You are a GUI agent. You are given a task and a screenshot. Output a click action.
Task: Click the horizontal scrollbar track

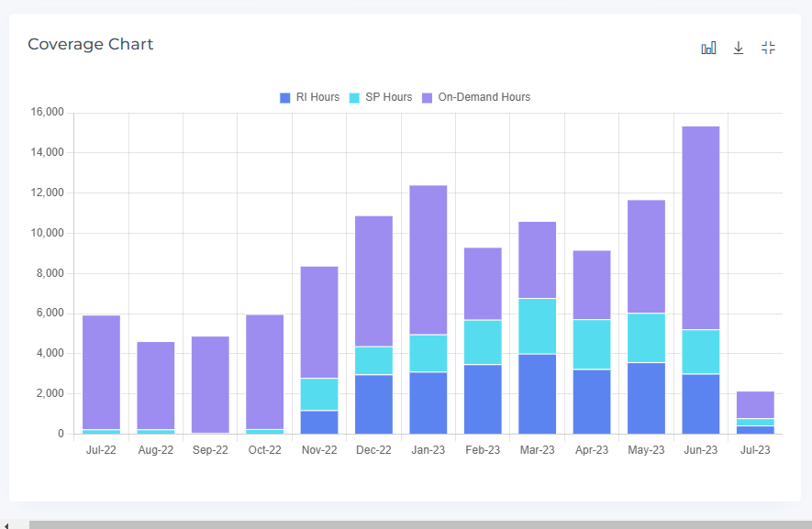click(x=413, y=525)
